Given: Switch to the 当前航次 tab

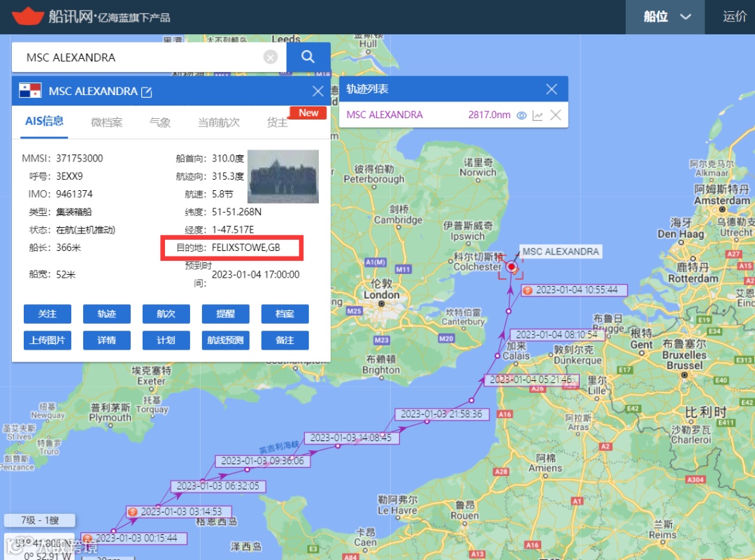Looking at the screenshot, I should (x=219, y=122).
